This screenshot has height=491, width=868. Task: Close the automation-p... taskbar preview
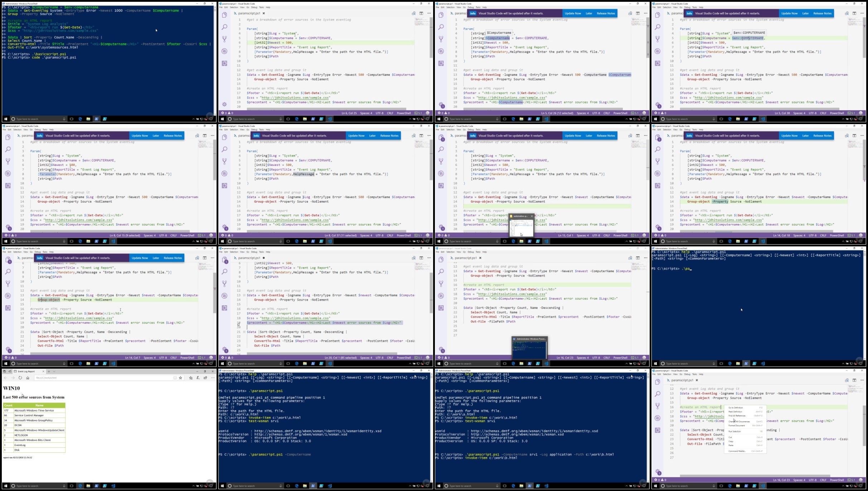coord(532,216)
